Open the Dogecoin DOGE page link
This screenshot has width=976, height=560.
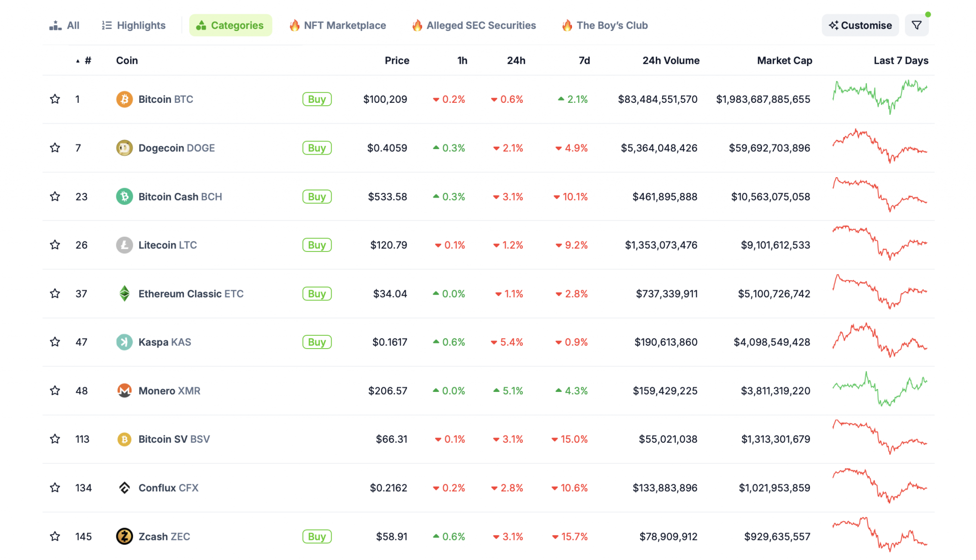(x=176, y=148)
